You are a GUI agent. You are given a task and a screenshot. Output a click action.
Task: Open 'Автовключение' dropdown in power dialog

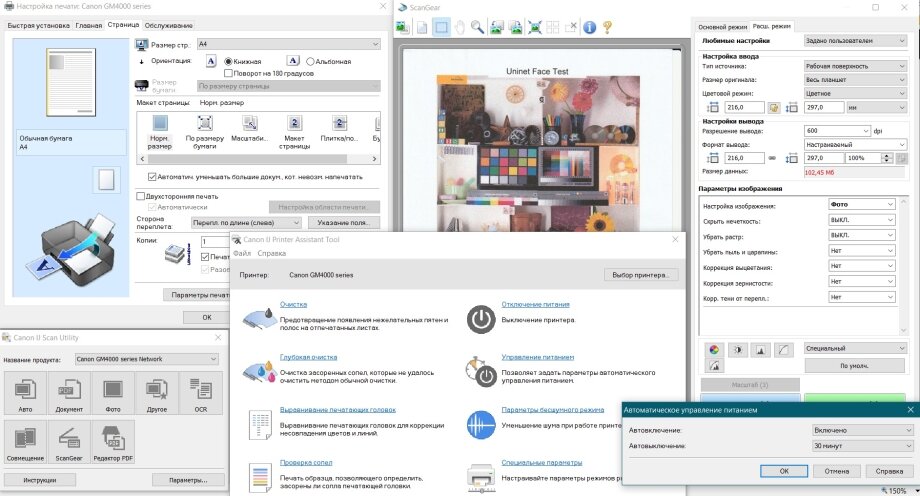point(862,430)
